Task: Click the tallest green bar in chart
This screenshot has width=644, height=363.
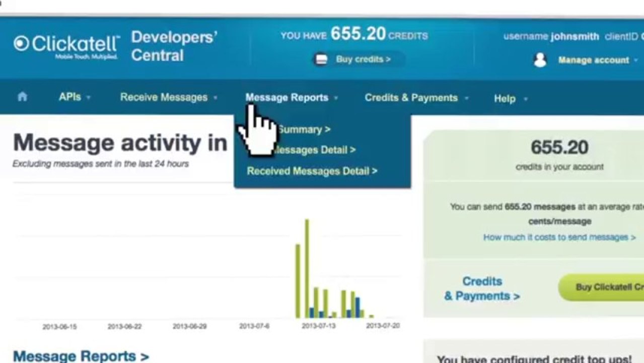Action: coord(307,268)
